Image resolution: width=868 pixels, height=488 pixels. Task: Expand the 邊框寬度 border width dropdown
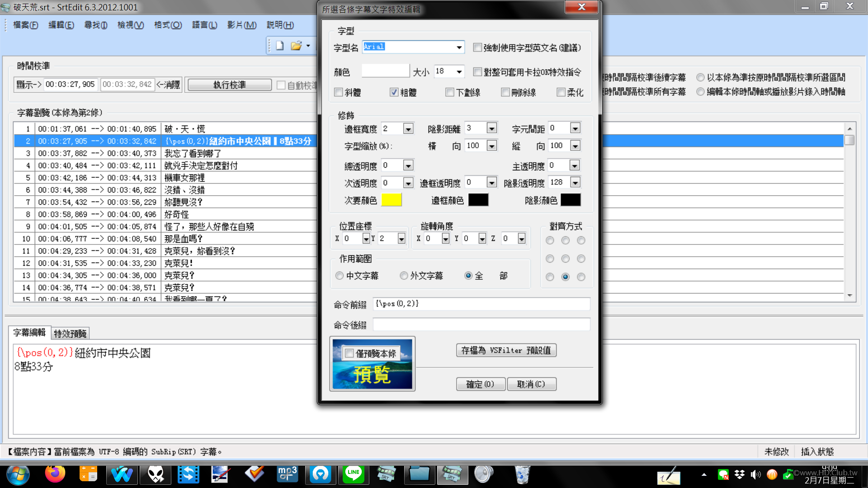[x=408, y=128]
